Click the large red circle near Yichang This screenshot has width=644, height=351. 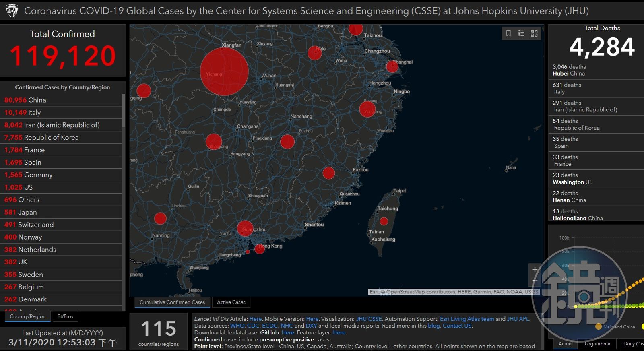[x=224, y=72]
